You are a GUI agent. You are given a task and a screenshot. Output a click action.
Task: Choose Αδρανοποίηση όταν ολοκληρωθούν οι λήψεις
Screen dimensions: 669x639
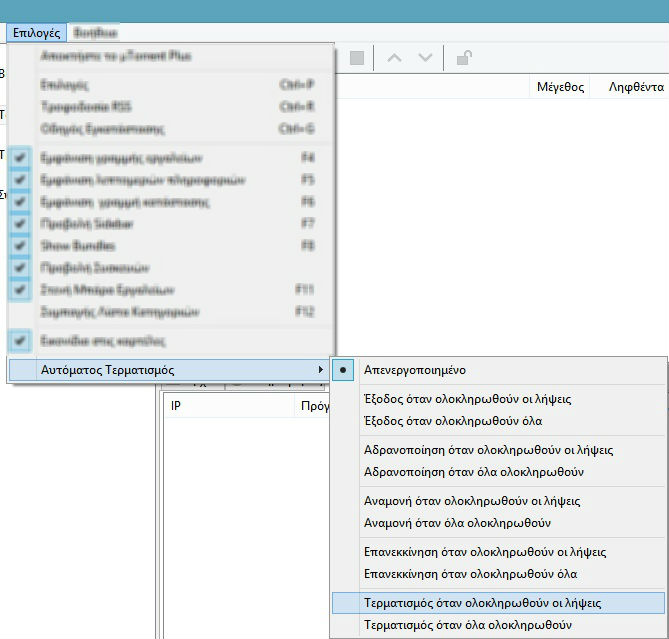(x=499, y=450)
